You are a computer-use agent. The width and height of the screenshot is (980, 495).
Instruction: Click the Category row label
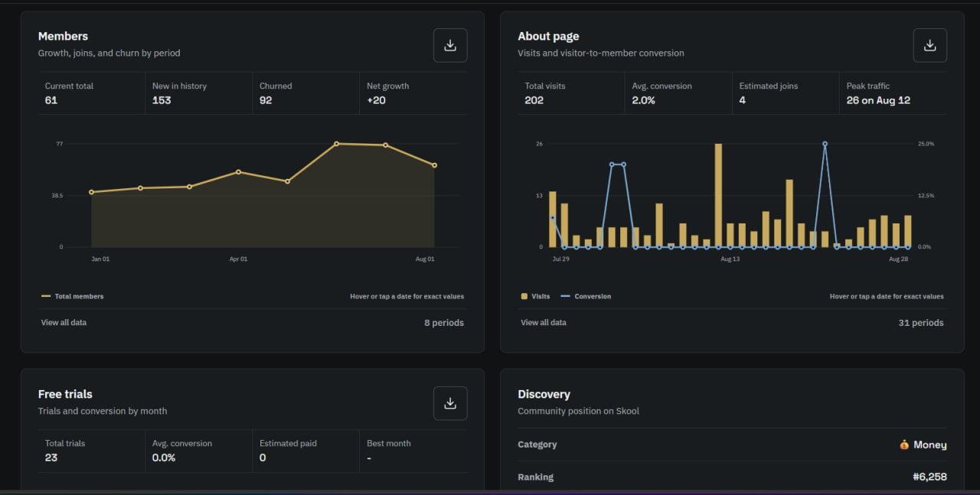pyautogui.click(x=537, y=445)
